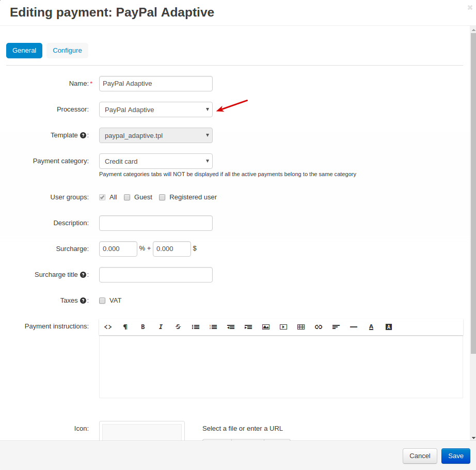Insert image into payment instructions
Viewport: 476px width, 470px height.
pos(266,327)
